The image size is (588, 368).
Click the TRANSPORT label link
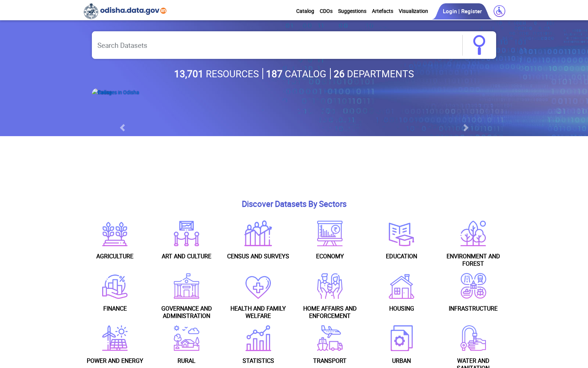(330, 361)
